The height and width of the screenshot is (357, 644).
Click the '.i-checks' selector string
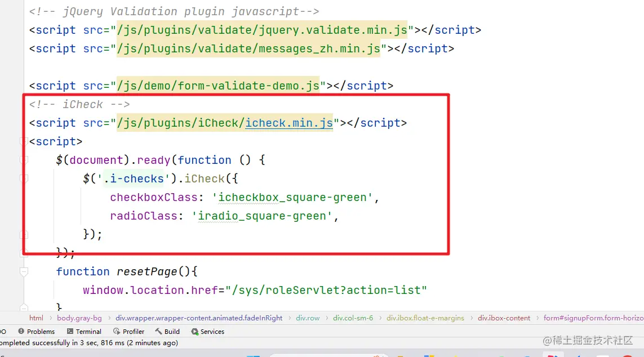point(134,179)
